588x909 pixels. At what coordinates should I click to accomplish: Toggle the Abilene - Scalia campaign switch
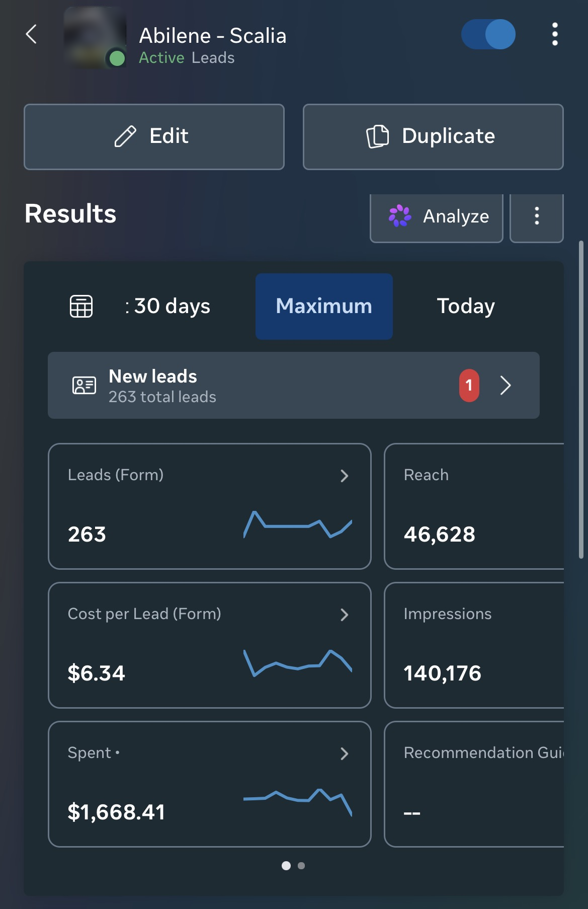(488, 34)
